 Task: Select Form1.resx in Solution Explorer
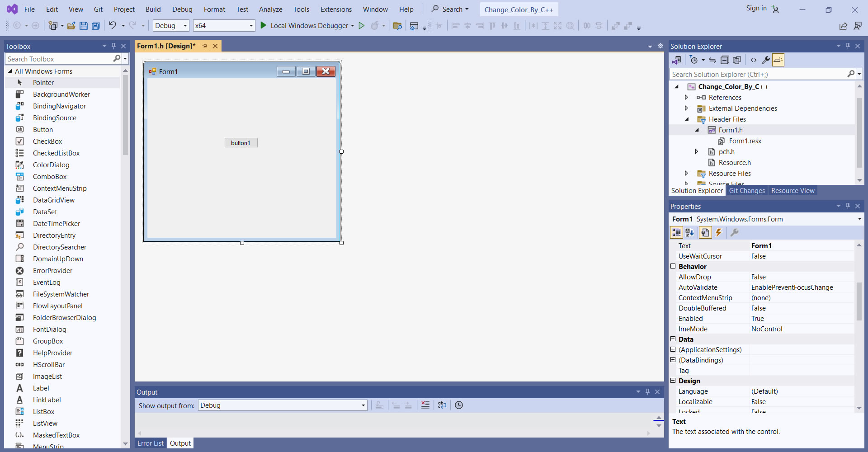tap(745, 141)
